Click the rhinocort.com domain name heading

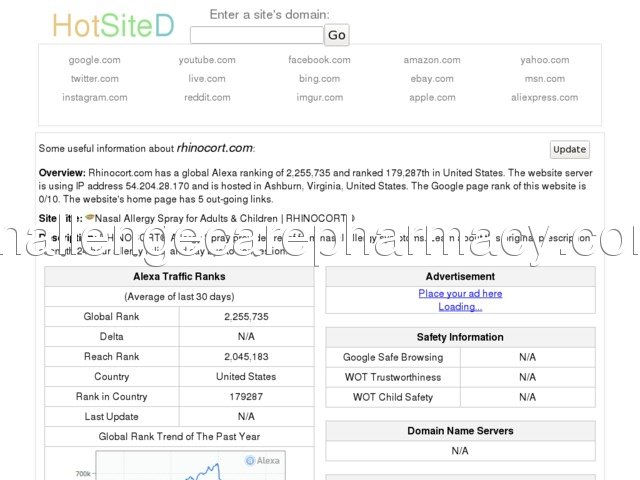[215, 148]
